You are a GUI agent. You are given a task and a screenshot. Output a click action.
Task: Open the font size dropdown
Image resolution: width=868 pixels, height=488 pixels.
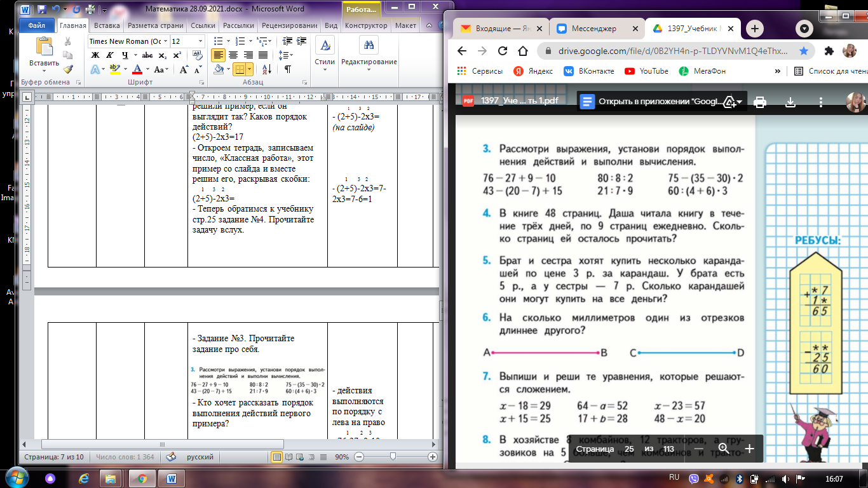click(200, 41)
